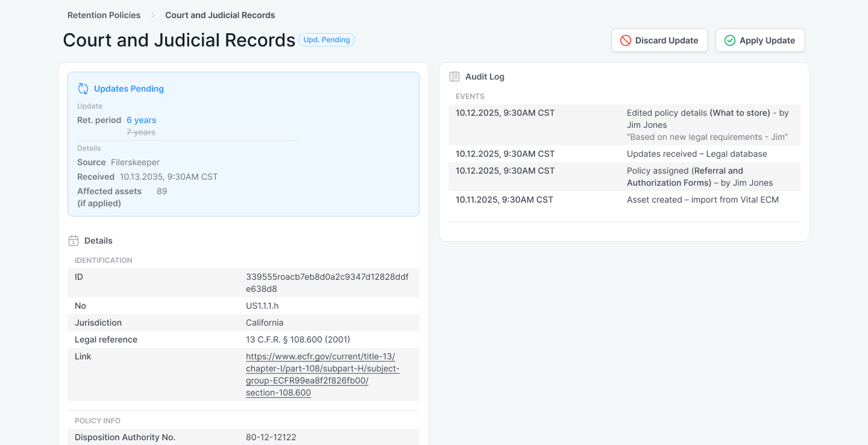Click the POLICY INFO section label
This screenshot has height=445, width=868.
(98, 421)
